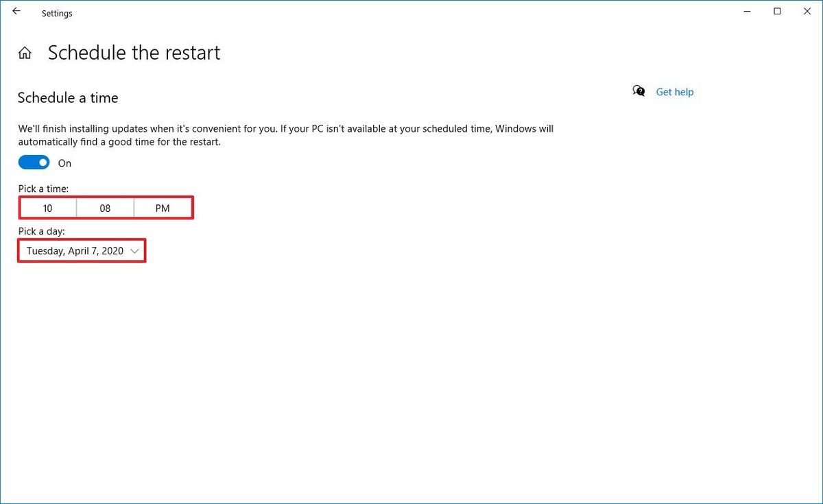Viewport: 823px width, 504px height.
Task: Click the PM selector in the time picker
Action: coord(163,208)
